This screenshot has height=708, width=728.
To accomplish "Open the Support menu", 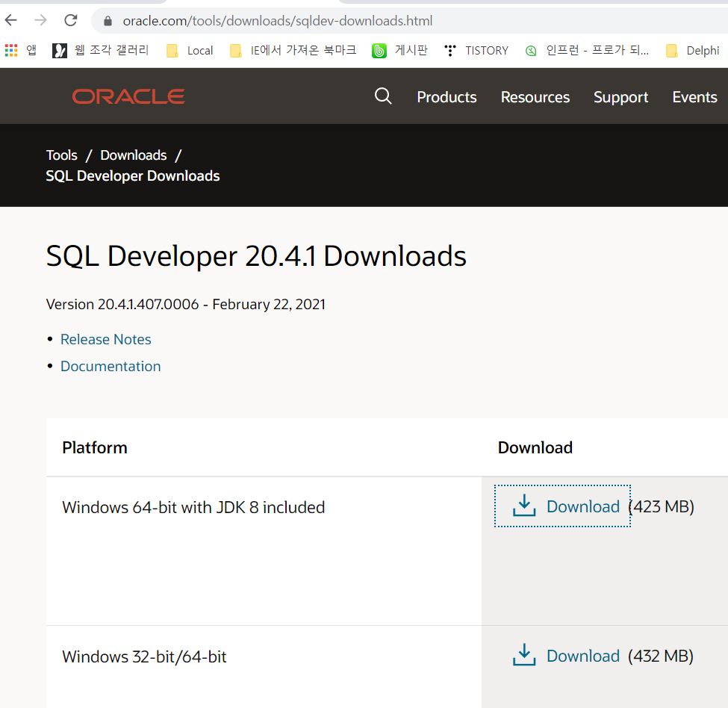I will point(620,98).
